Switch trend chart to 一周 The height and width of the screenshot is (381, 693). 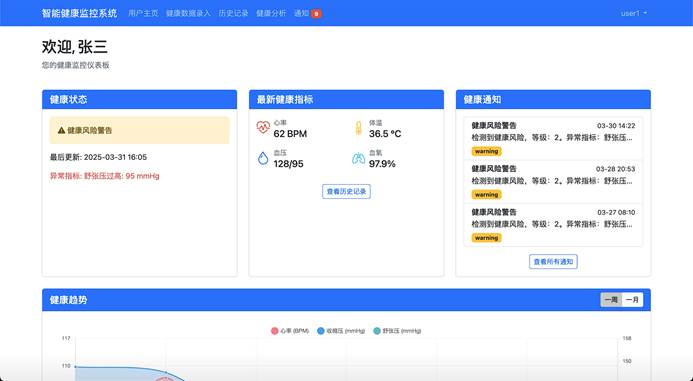pos(611,300)
